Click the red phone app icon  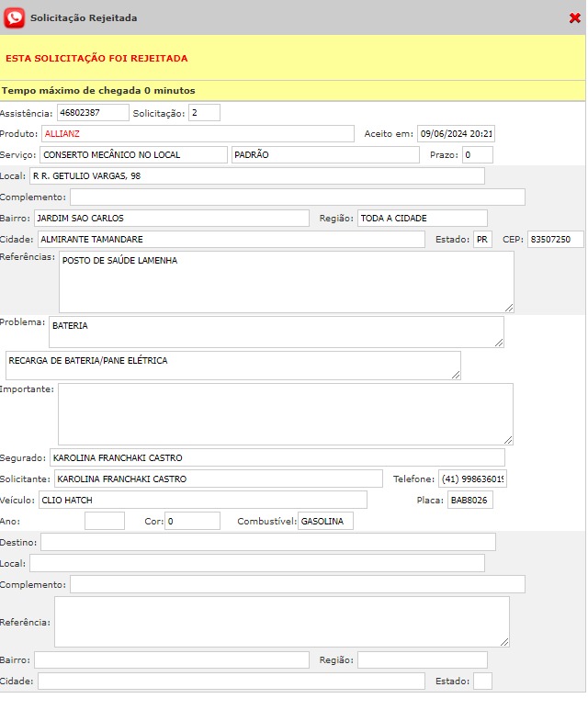pos(15,17)
